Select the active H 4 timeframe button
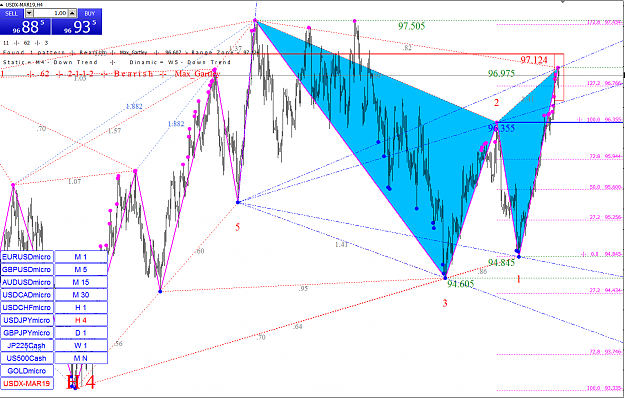The image size is (625, 398). 81,320
